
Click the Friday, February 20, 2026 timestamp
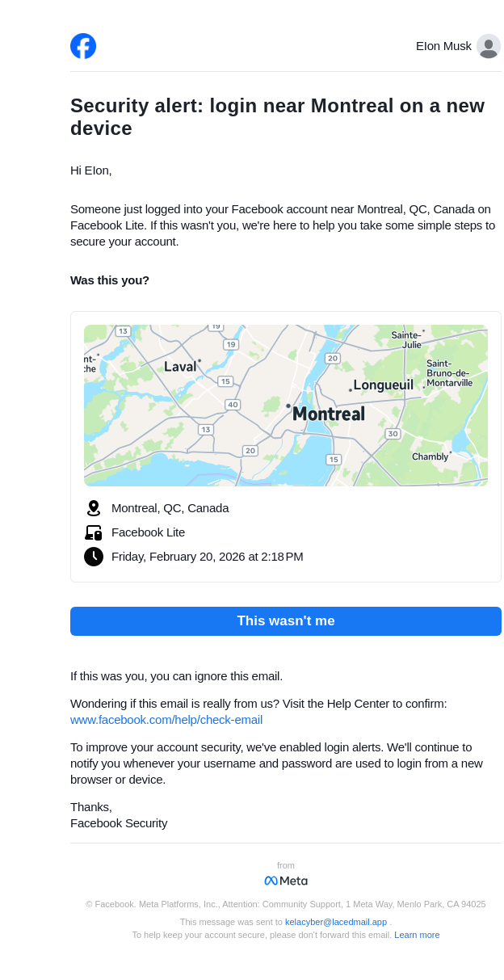(x=208, y=557)
